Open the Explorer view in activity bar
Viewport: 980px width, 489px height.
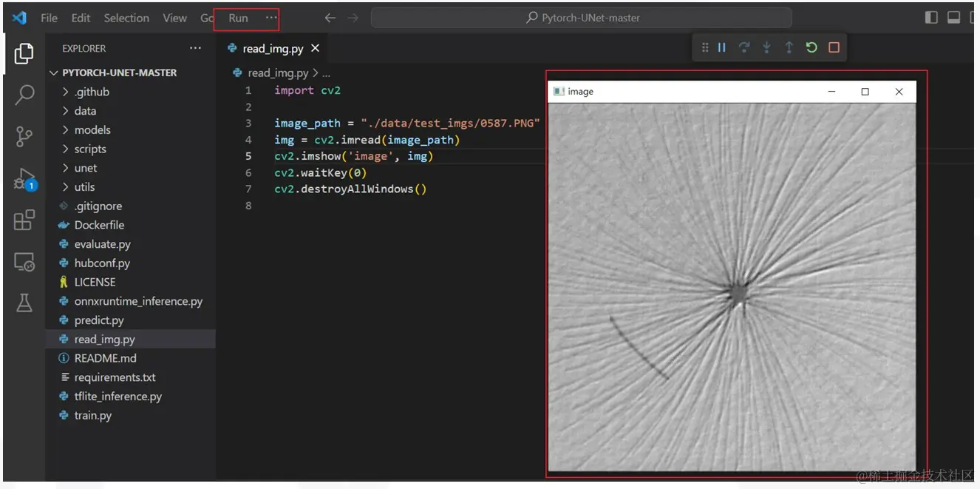click(24, 53)
